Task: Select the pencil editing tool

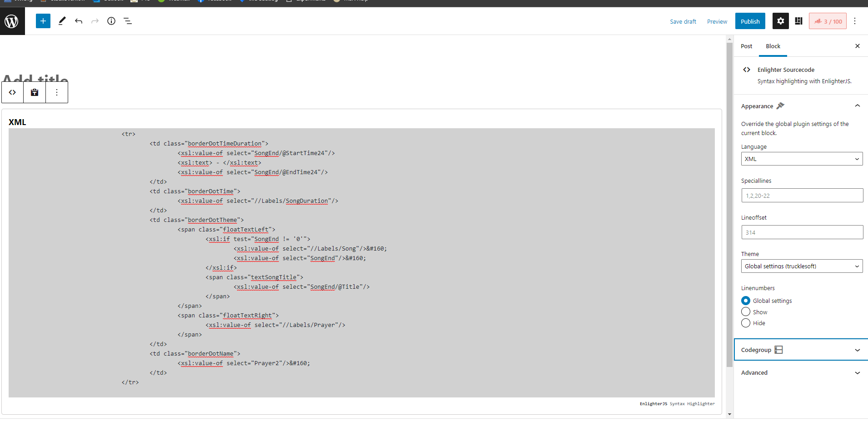Action: (x=62, y=21)
